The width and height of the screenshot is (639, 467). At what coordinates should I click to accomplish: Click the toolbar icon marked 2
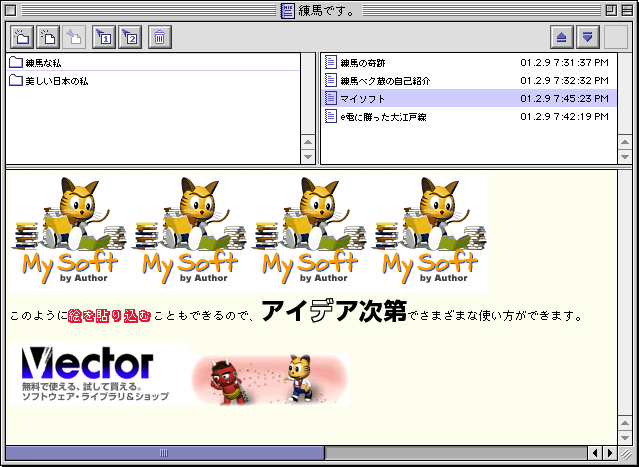coord(130,37)
